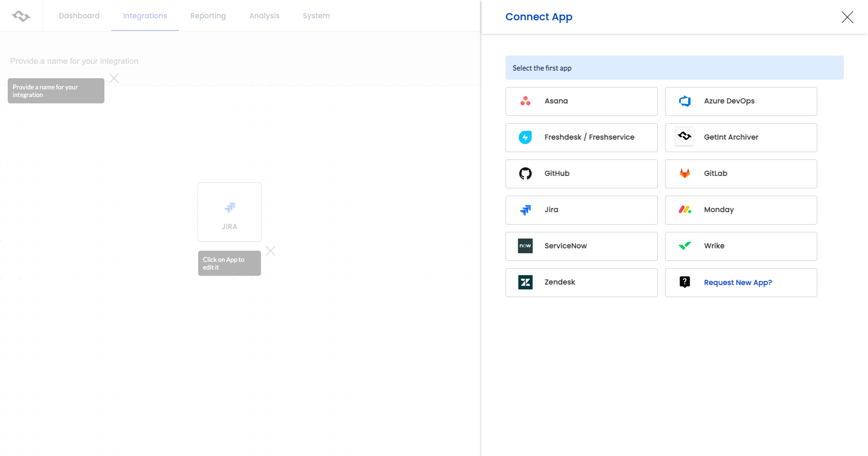Click the ServiceNow logo icon
Viewport: 868px width, 456px height.
click(525, 246)
